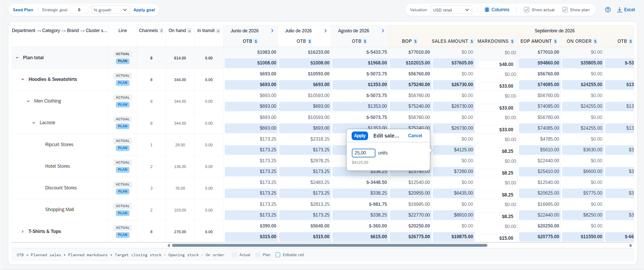Collapse the Hoodies & Sweatshirts row

click(x=23, y=79)
